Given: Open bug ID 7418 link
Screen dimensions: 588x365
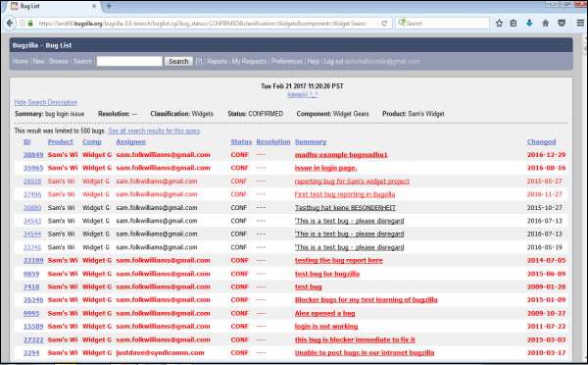Looking at the screenshot, I should coord(31,287).
